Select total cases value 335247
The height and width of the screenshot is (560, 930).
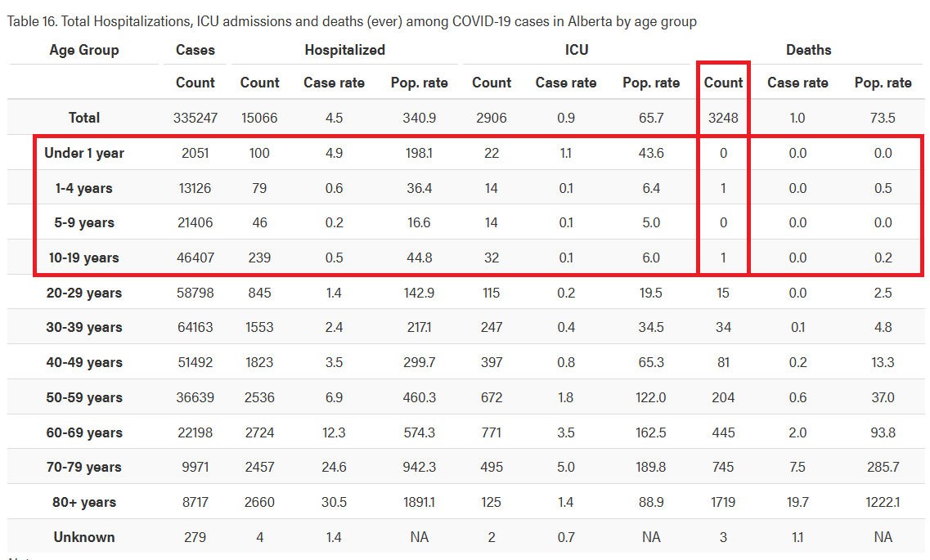click(195, 118)
